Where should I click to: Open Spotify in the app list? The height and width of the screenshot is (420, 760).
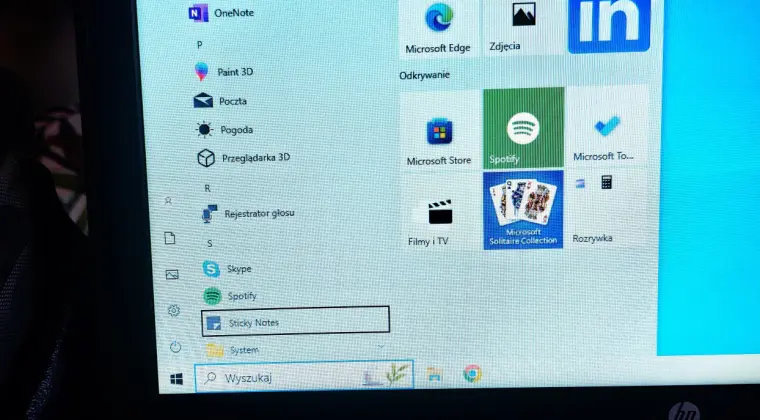230,296
